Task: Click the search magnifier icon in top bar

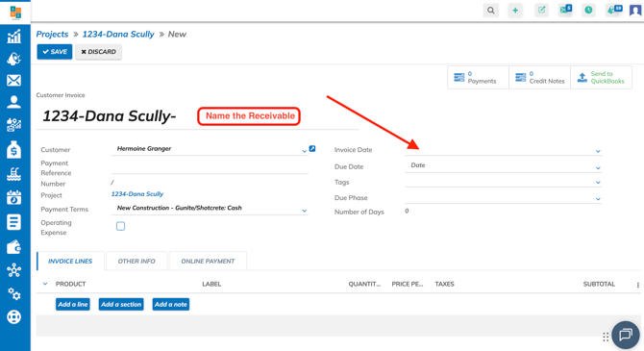Action: pos(491,11)
